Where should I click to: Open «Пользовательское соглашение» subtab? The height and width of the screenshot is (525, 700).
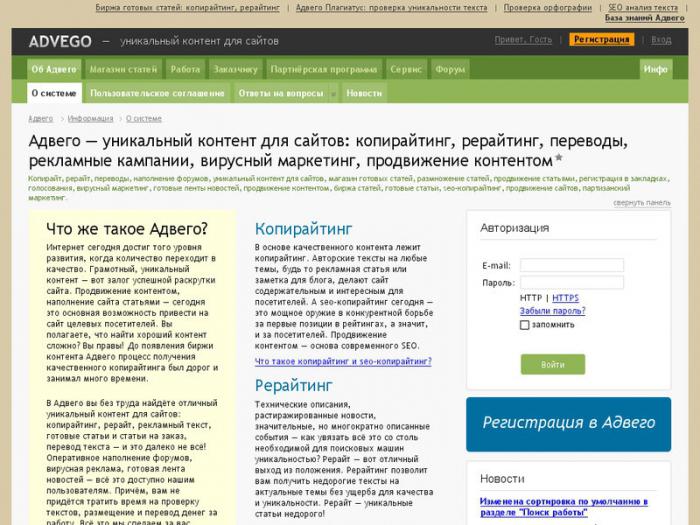point(157,93)
